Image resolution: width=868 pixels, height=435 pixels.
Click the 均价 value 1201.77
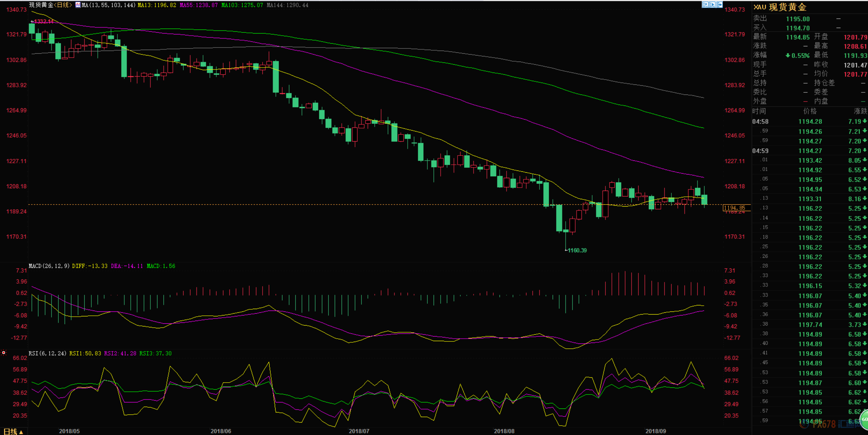pyautogui.click(x=855, y=74)
